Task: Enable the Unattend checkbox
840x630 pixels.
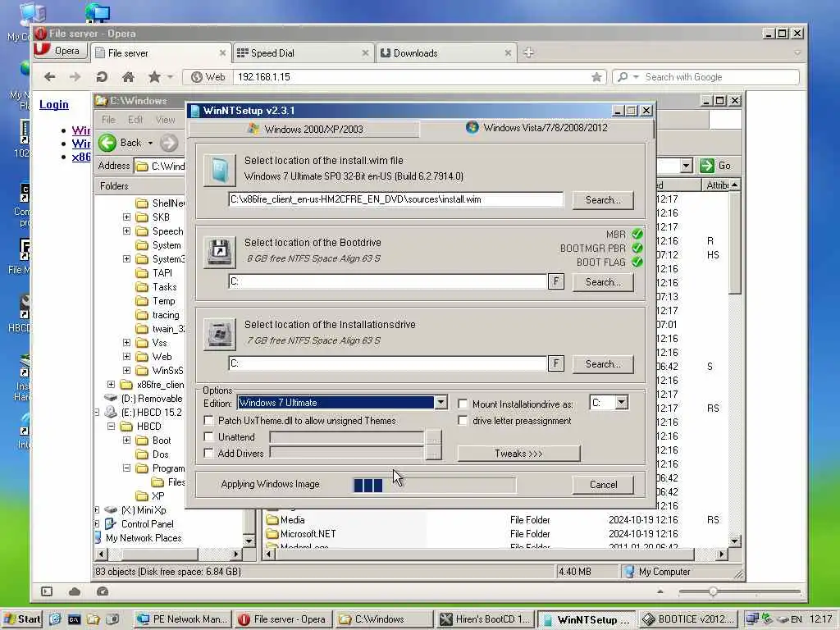Action: pyautogui.click(x=209, y=437)
